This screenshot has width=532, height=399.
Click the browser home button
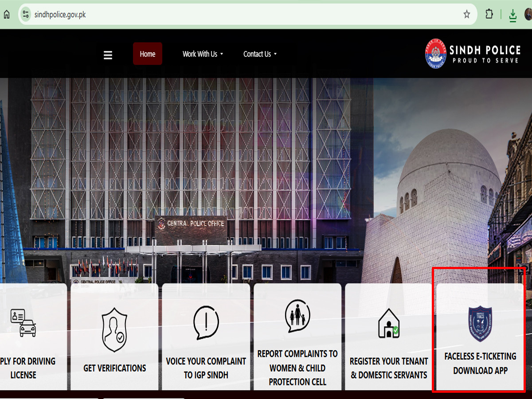tap(7, 14)
